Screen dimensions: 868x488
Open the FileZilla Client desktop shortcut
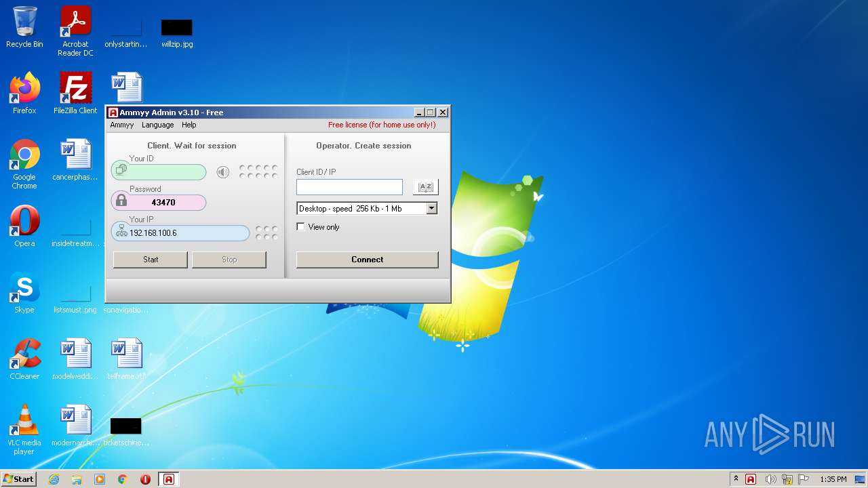(75, 93)
